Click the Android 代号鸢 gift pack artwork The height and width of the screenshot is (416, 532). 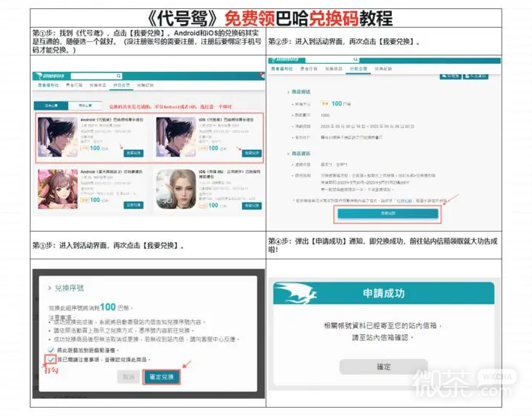point(57,136)
